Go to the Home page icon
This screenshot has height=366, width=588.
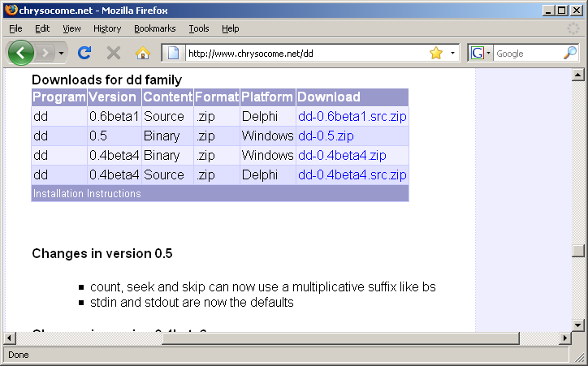(x=143, y=53)
